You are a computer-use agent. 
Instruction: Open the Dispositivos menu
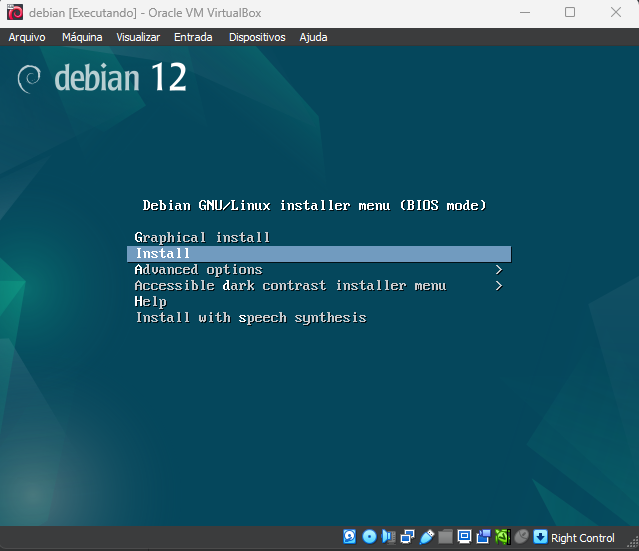click(257, 37)
